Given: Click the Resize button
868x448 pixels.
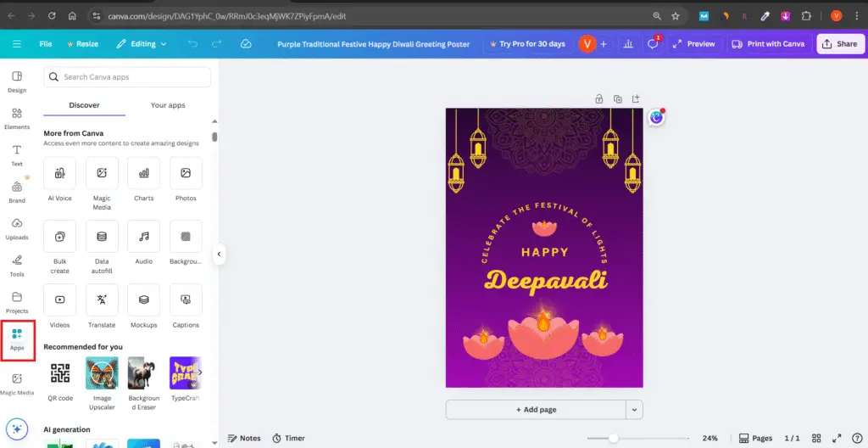Looking at the screenshot, I should [82, 44].
